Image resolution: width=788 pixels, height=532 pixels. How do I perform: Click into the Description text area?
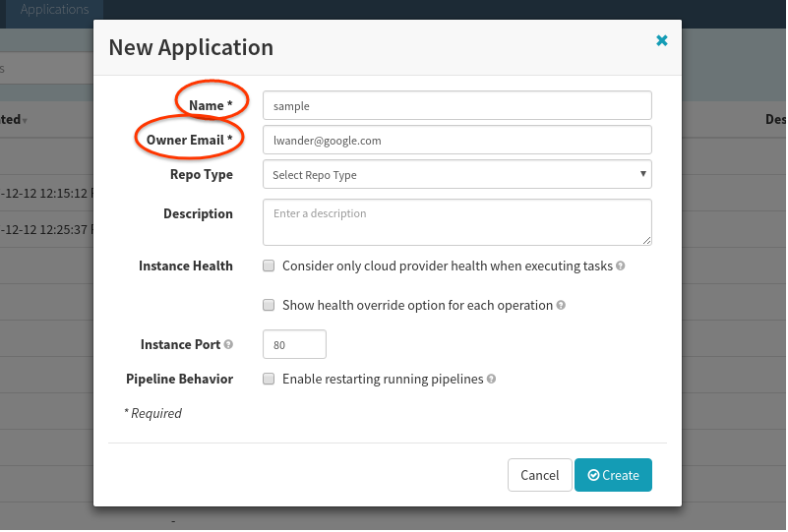coord(456,221)
